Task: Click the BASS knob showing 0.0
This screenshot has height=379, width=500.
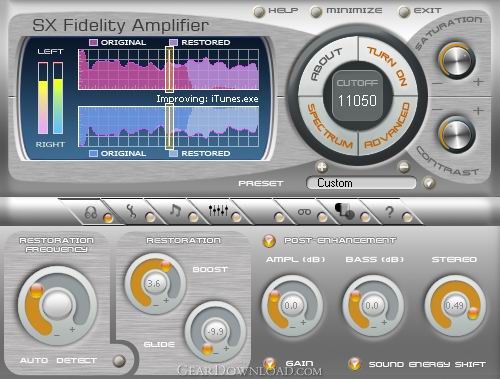Action: coord(372,305)
